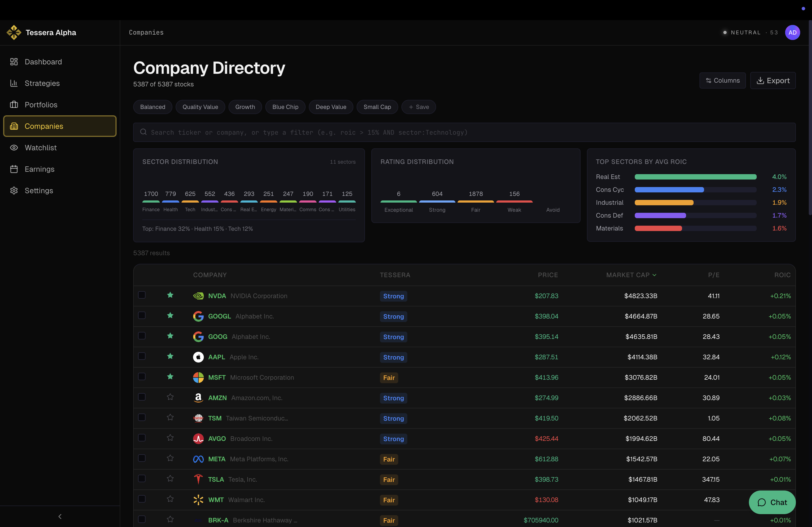The image size is (812, 527).
Task: Click the Real Est ROIC bar
Action: (695, 177)
